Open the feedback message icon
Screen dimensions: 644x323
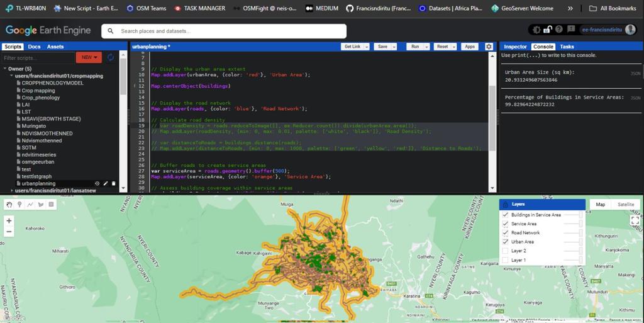(x=571, y=29)
